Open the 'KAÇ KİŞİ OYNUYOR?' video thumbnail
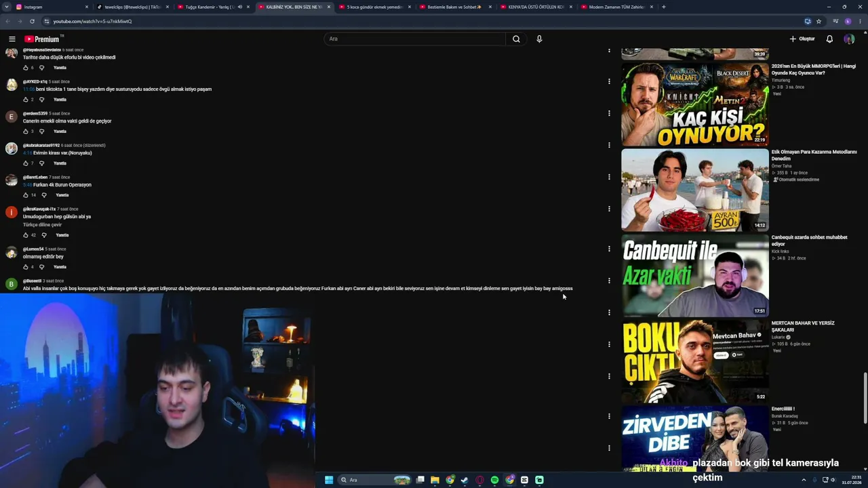This screenshot has height=488, width=868. pyautogui.click(x=695, y=104)
